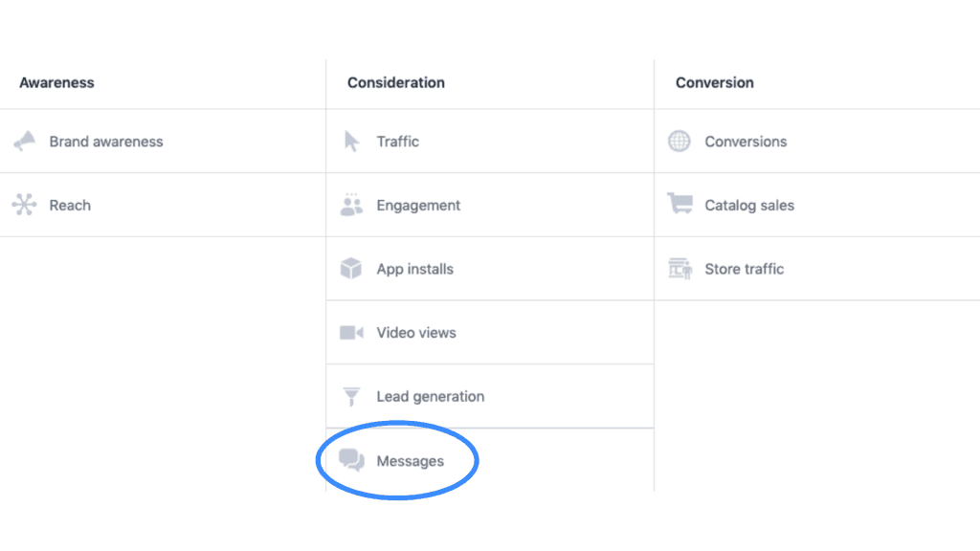This screenshot has width=980, height=551.
Task: Click the Engagement people icon
Action: click(351, 205)
